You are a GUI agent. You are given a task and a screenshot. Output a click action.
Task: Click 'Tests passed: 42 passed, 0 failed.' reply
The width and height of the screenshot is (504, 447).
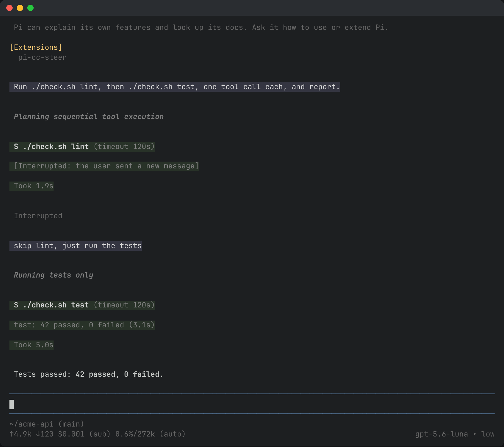tap(89, 374)
